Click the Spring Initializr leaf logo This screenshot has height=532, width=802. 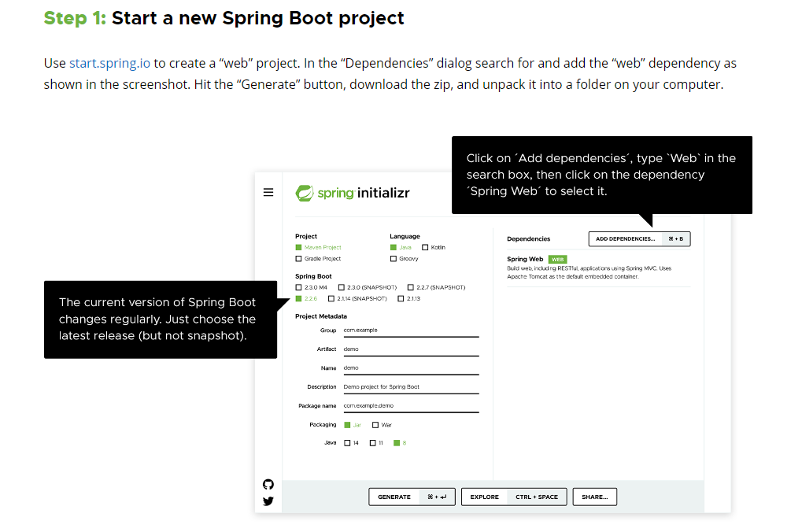click(x=305, y=193)
